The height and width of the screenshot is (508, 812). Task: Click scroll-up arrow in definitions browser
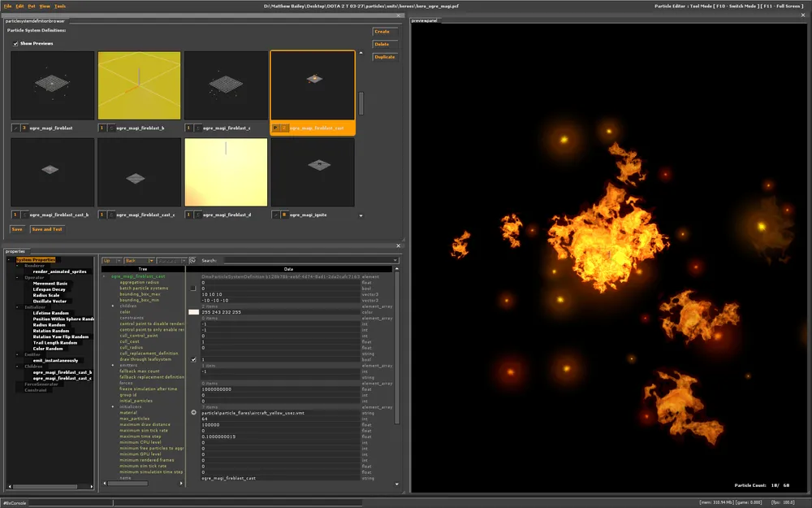click(x=361, y=54)
